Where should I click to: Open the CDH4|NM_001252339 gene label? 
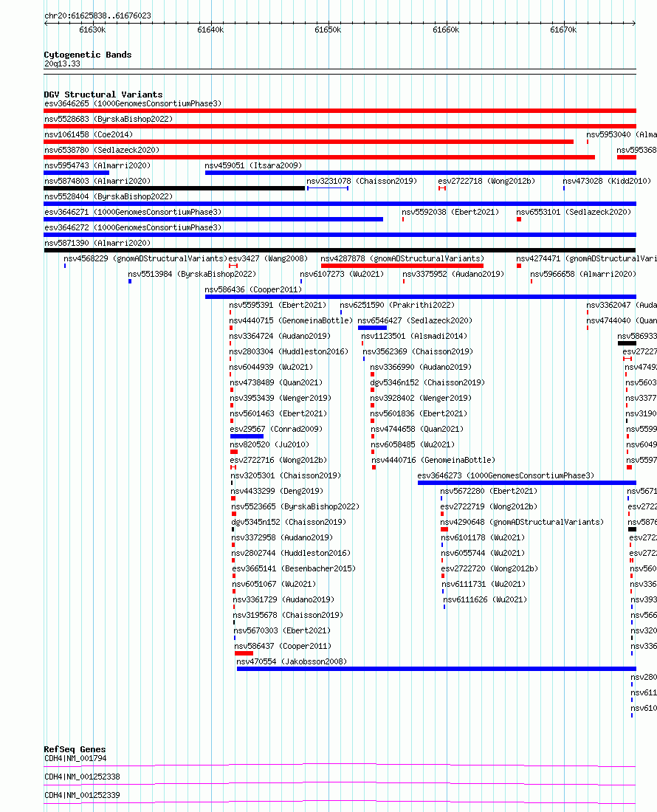[83, 796]
